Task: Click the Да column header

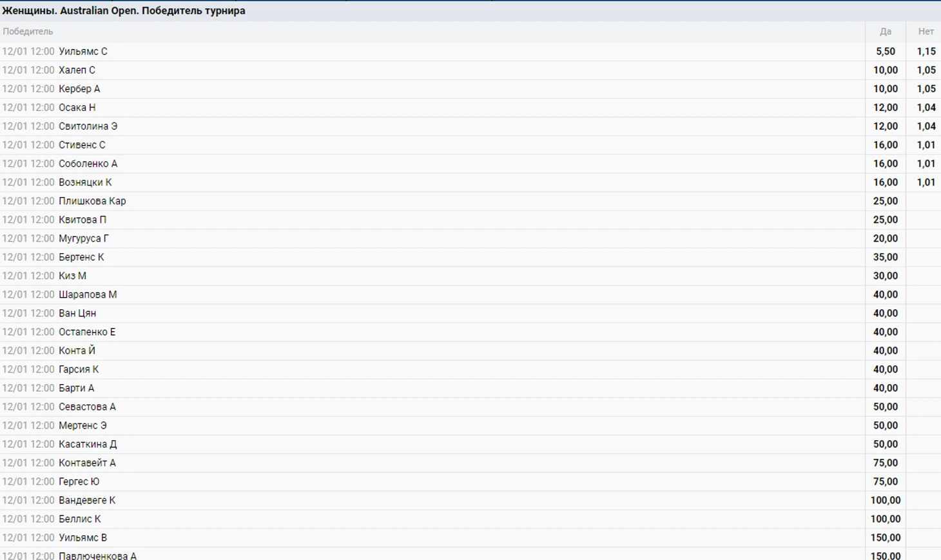Action: coord(886,32)
